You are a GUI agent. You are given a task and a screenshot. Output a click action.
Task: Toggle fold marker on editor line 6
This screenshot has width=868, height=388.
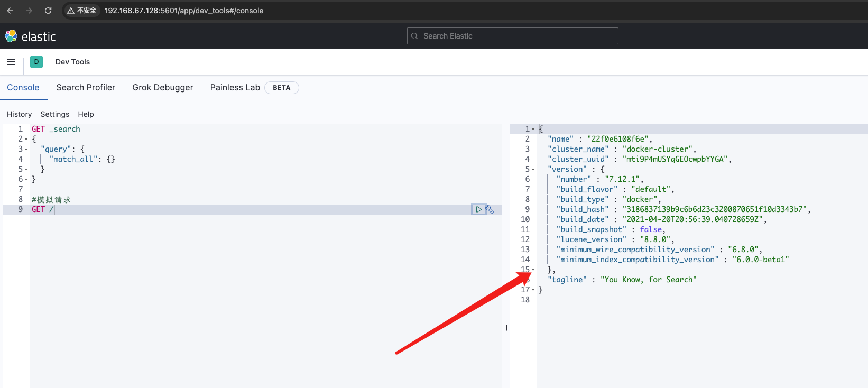[26, 179]
